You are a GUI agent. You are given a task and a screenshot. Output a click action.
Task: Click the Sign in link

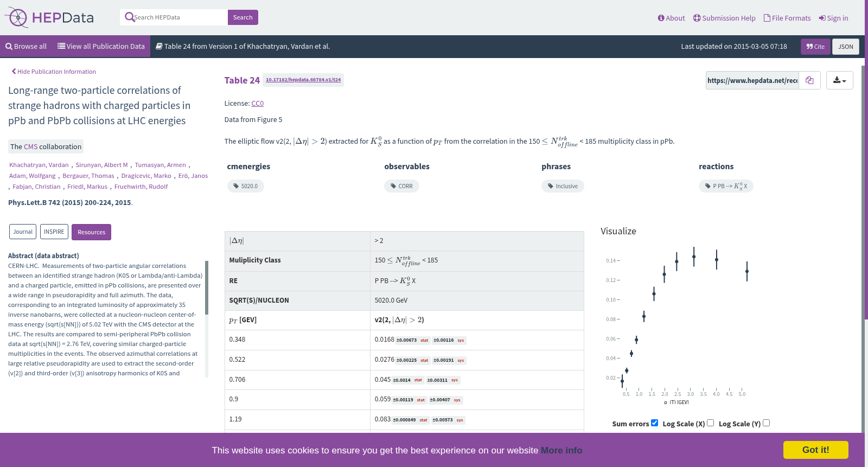[834, 18]
